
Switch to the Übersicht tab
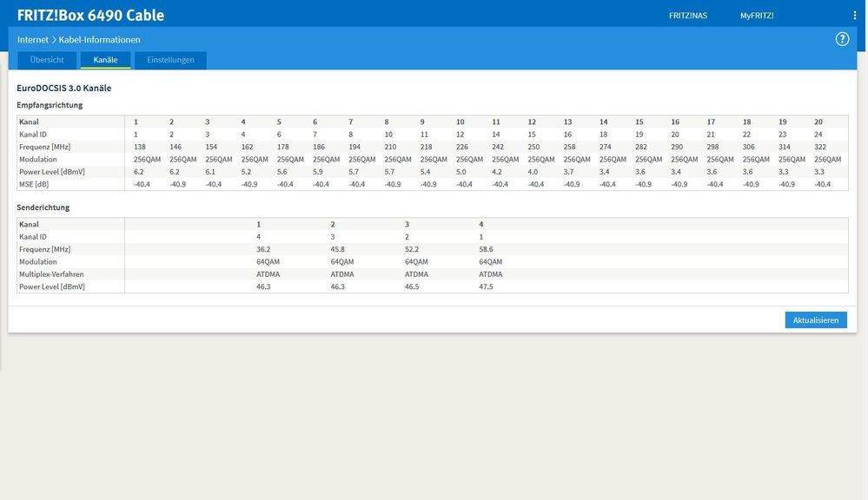pos(47,60)
